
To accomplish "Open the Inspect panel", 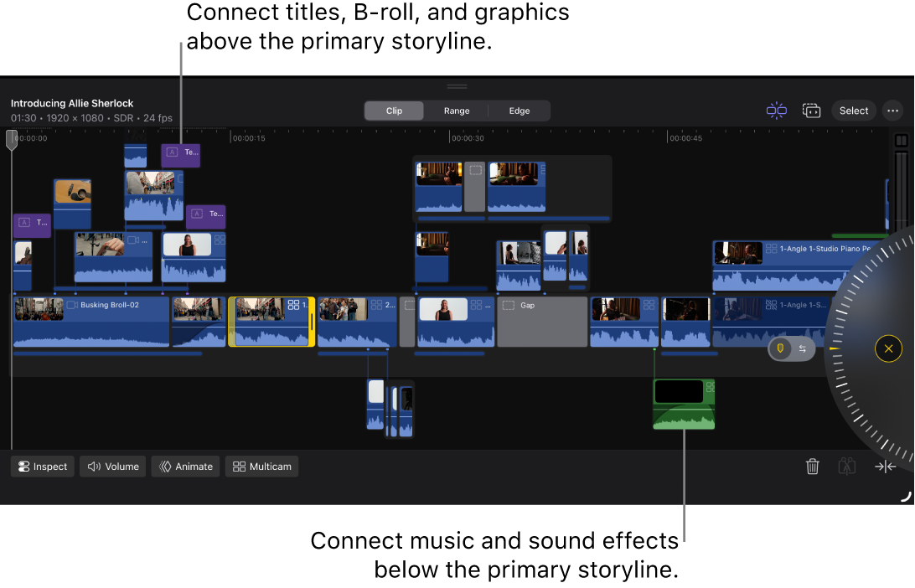I will [x=41, y=467].
